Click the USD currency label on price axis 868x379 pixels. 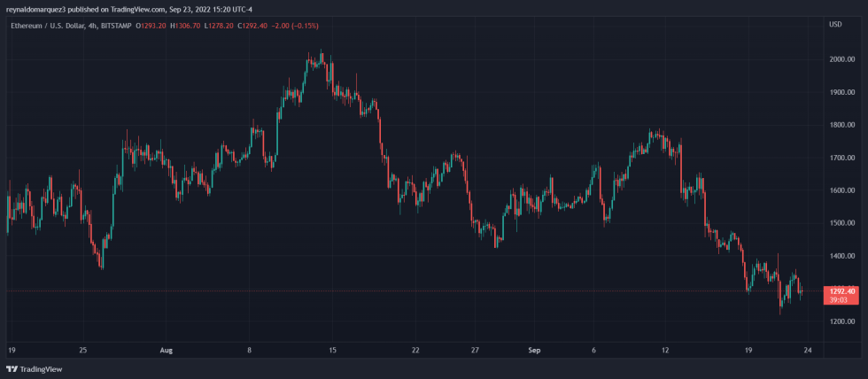[x=834, y=24]
